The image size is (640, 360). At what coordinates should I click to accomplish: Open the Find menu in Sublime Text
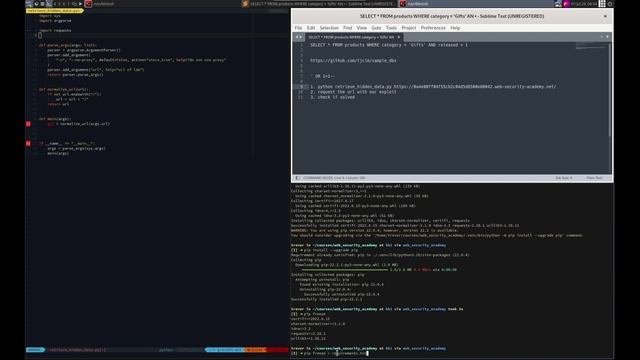click(x=347, y=28)
